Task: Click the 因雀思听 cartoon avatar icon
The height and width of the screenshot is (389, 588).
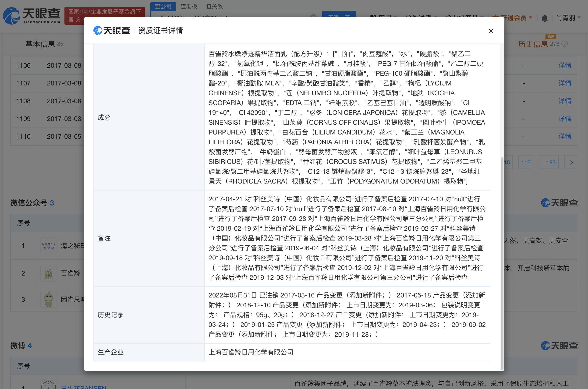Action: tap(48, 299)
